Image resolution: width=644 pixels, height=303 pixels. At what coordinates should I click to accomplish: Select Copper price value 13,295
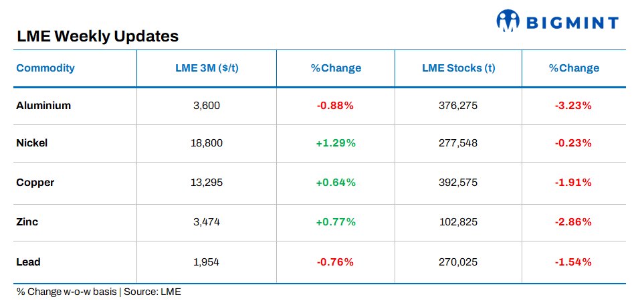206,183
